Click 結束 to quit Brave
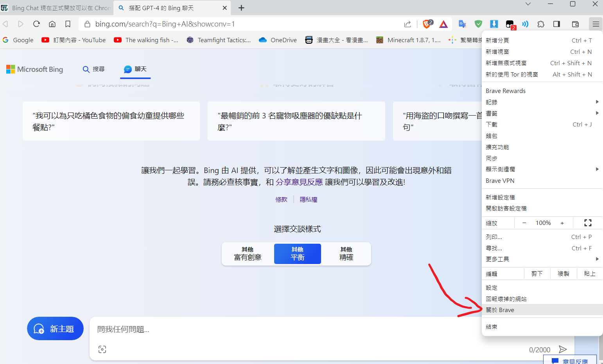 pos(542,327)
